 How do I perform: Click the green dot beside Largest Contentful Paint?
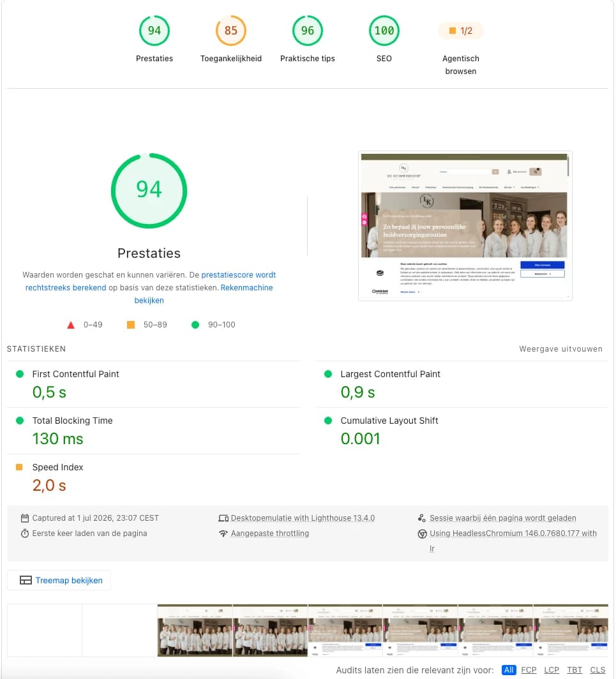point(328,374)
